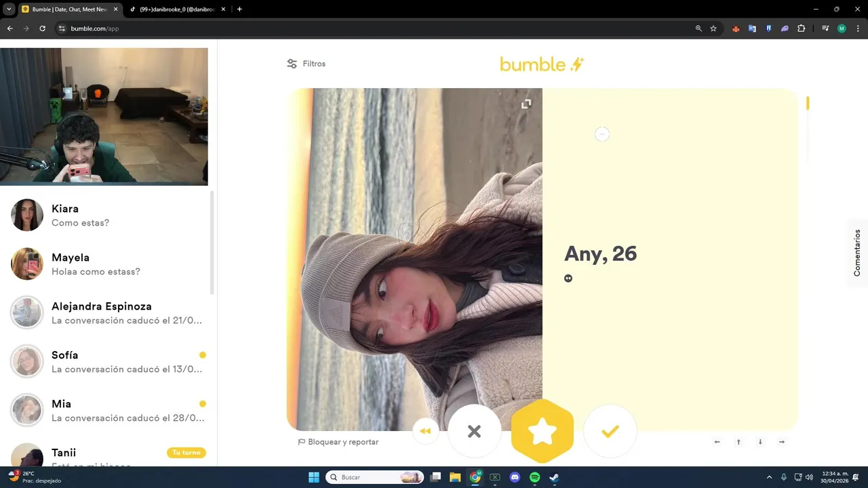Open Discord from the taskbar
This screenshot has height=488, width=868.
click(515, 477)
